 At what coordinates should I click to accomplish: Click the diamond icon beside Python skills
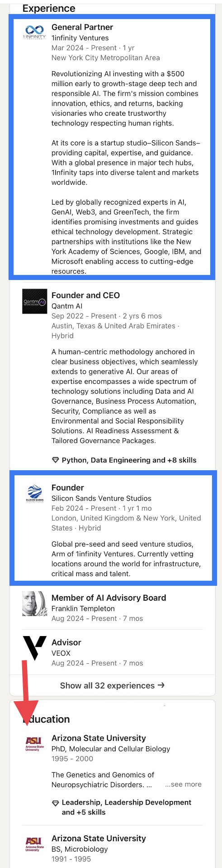[x=56, y=460]
